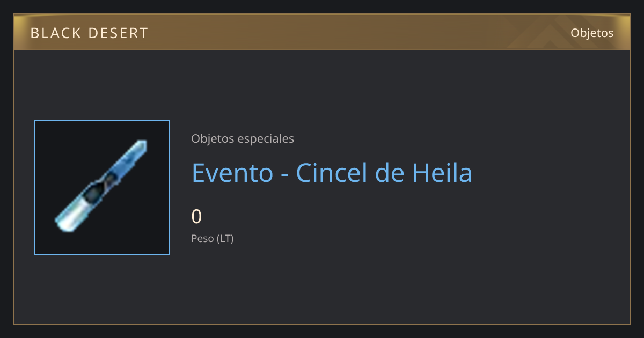This screenshot has height=338, width=644.
Task: Click the silver handle end of the chisel
Action: pos(70,216)
